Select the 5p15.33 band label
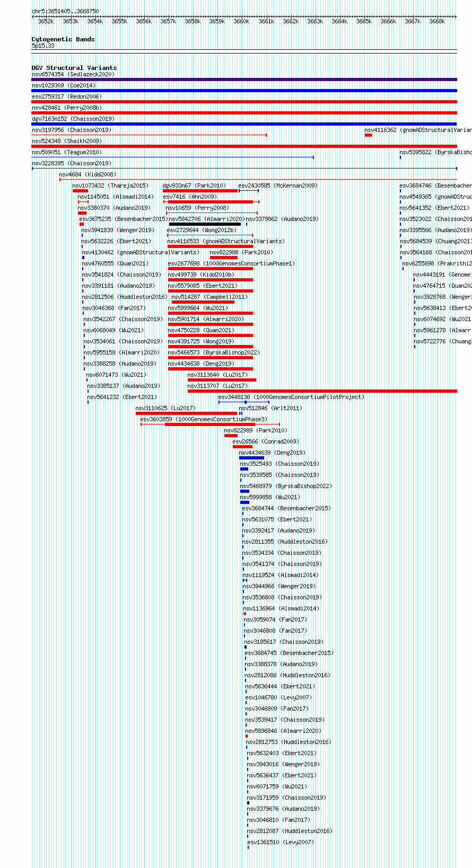Viewport: 472px width, 868px height. pos(43,46)
